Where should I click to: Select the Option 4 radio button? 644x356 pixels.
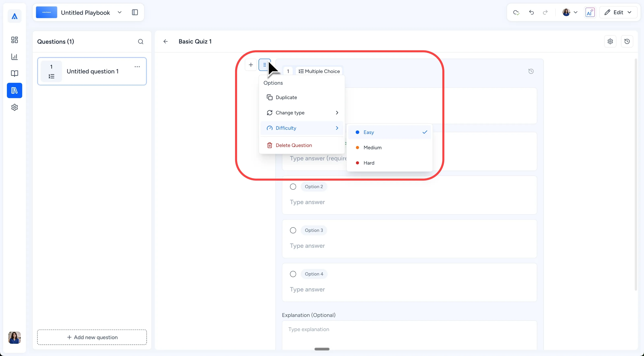[293, 274]
